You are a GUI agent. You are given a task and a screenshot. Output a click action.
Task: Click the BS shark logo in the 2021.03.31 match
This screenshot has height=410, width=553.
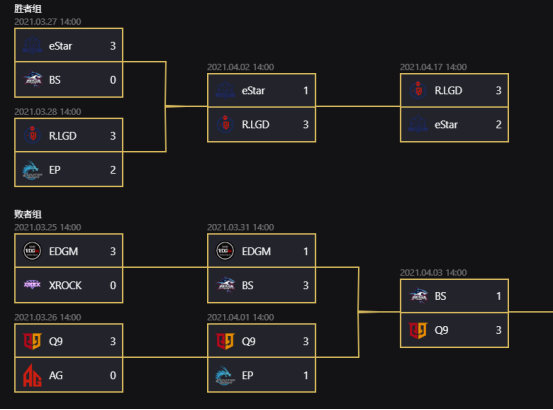225,285
